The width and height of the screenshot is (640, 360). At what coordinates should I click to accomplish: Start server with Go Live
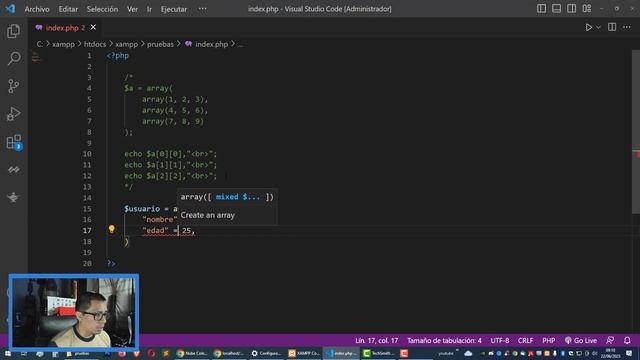(581, 340)
